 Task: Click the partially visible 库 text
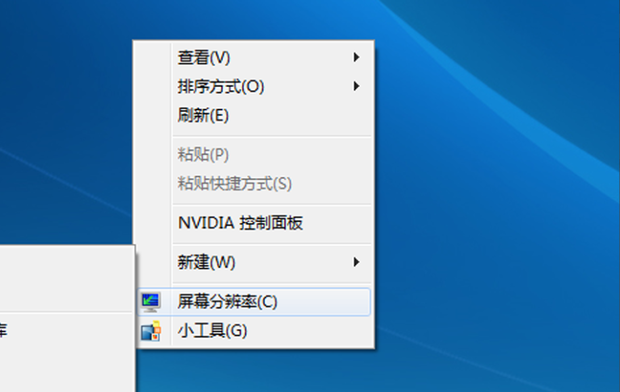click(x=3, y=330)
